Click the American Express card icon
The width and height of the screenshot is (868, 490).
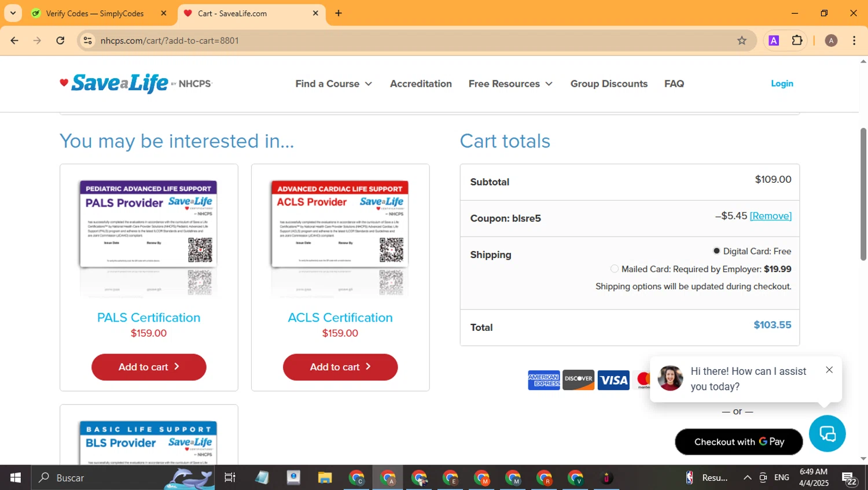click(x=544, y=380)
